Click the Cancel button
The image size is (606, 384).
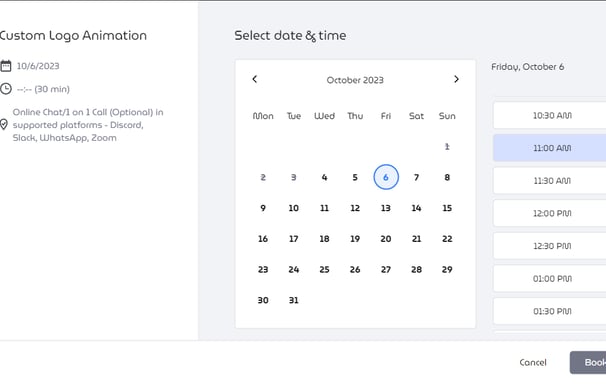click(533, 362)
